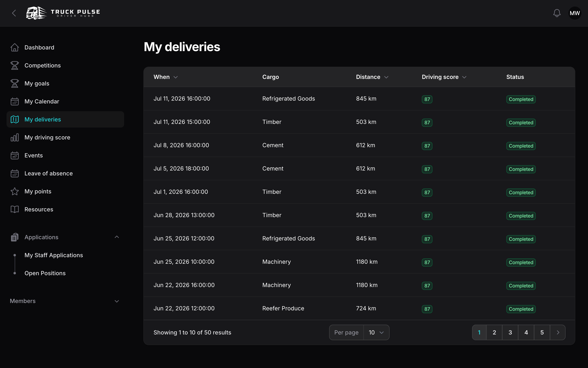Click Jun 28, 2026 13:00:00 row date
588x368 pixels.
(x=184, y=215)
